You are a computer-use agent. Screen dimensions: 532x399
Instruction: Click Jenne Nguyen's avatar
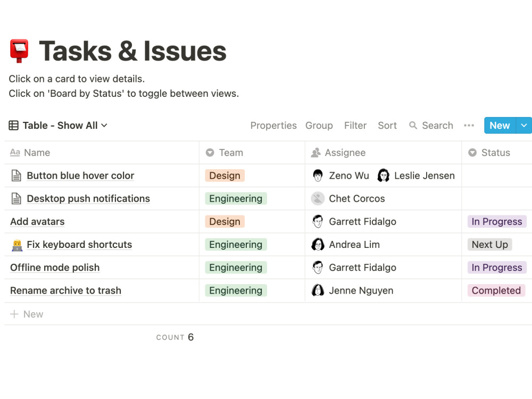(x=318, y=291)
